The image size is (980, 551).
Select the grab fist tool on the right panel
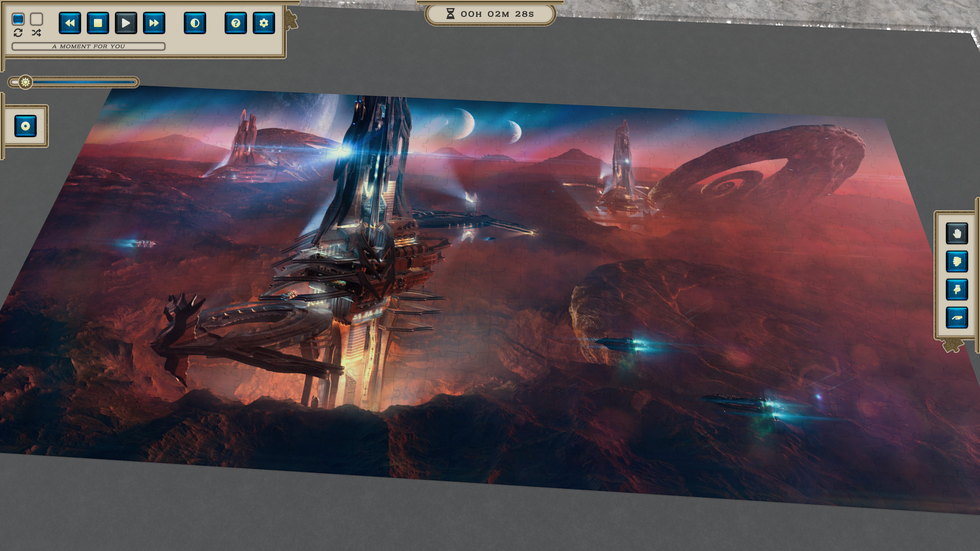point(957,261)
